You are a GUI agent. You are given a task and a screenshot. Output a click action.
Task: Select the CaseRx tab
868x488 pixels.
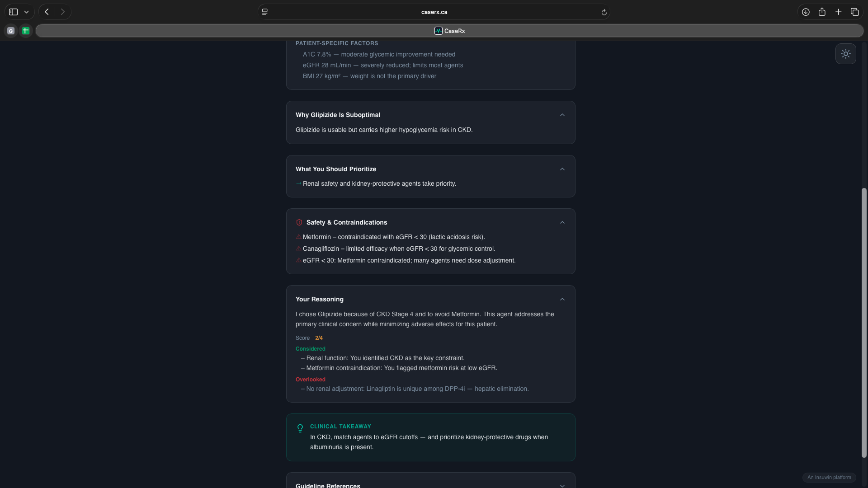click(449, 31)
